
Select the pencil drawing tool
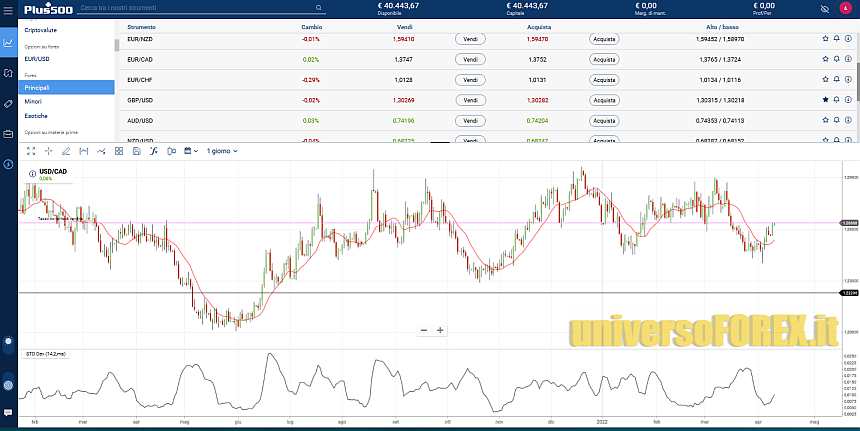[x=66, y=151]
